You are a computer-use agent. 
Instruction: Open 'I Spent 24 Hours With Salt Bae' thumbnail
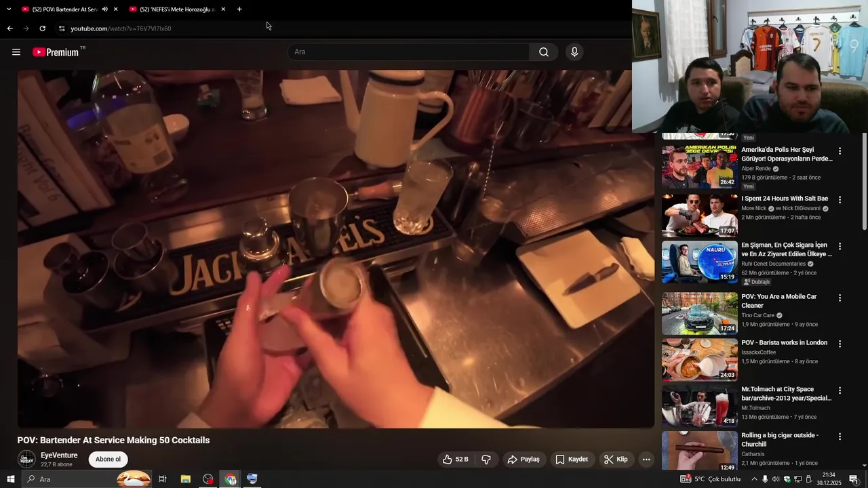tap(699, 215)
